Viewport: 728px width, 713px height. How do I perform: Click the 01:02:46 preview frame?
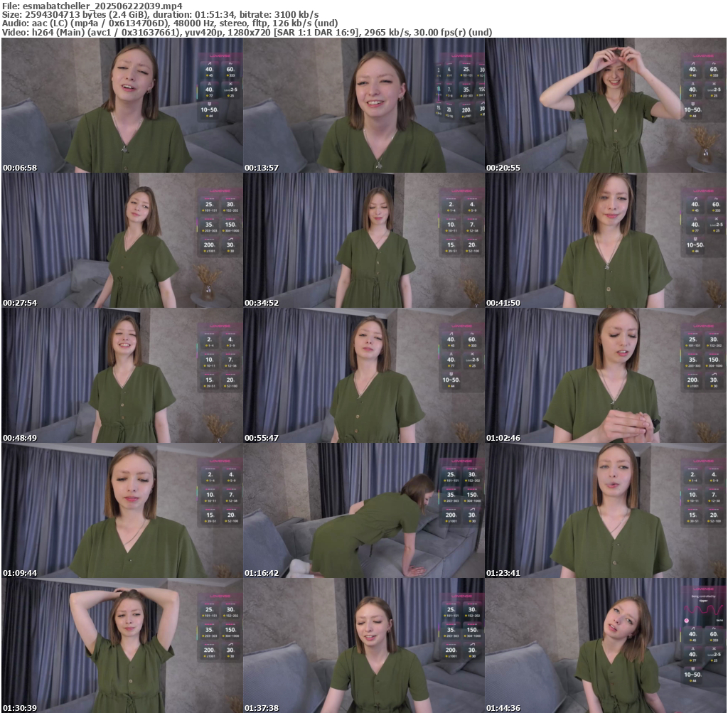coord(606,375)
